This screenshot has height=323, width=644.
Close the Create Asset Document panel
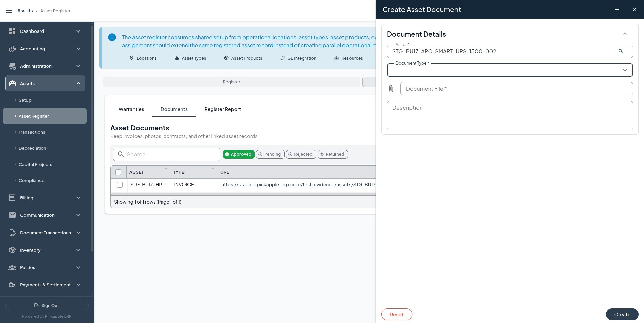coord(634,9)
